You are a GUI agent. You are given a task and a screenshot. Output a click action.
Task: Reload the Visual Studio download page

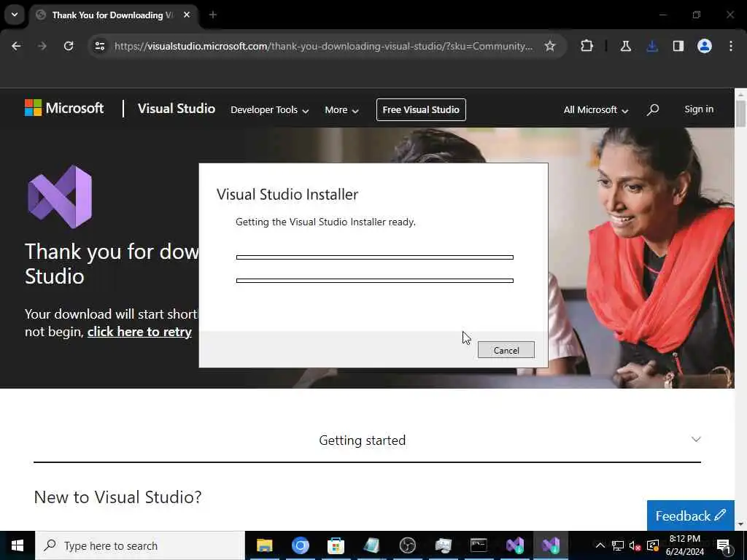pyautogui.click(x=69, y=46)
